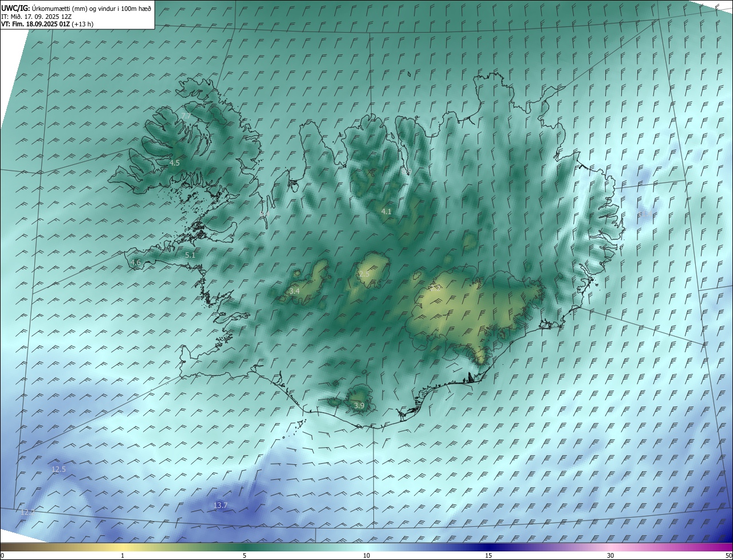733x560 pixels.
Task: Click the colorbar tick label 0
Action: [2, 556]
